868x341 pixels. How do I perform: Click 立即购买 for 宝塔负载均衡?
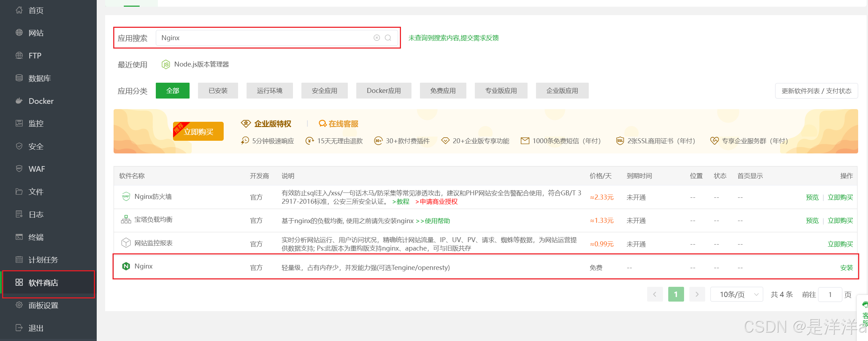841,220
